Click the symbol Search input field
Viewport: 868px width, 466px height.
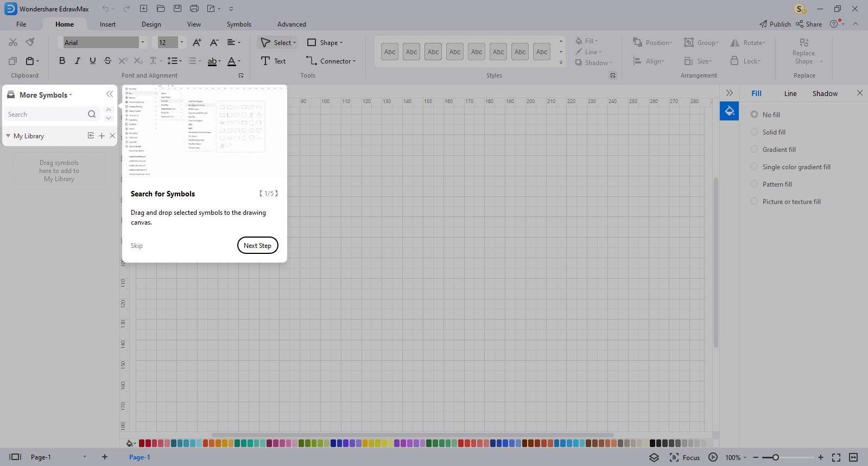(46, 114)
